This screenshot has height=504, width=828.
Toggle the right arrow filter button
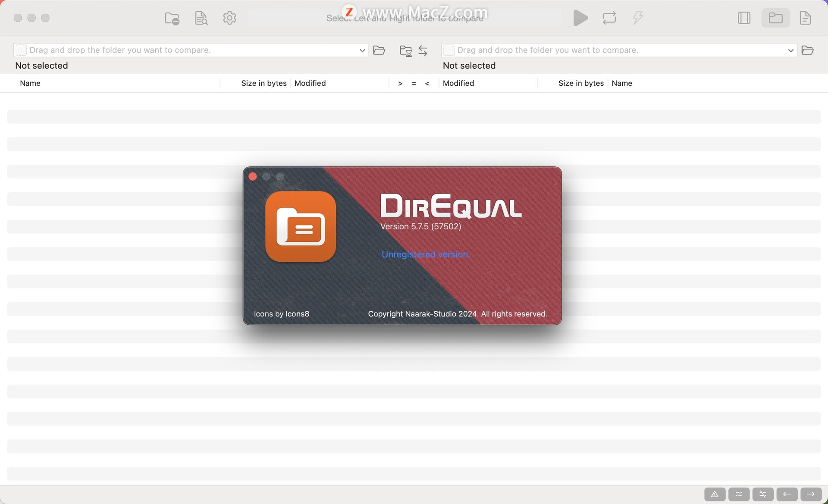click(x=811, y=494)
